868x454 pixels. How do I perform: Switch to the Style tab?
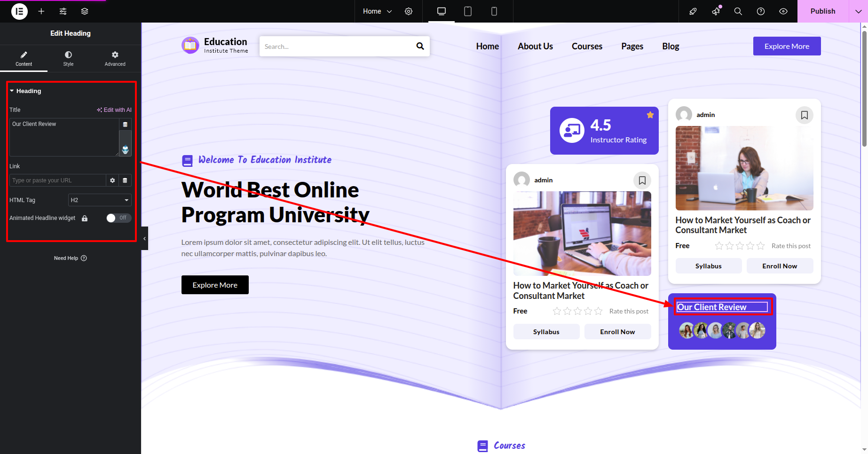(x=68, y=58)
